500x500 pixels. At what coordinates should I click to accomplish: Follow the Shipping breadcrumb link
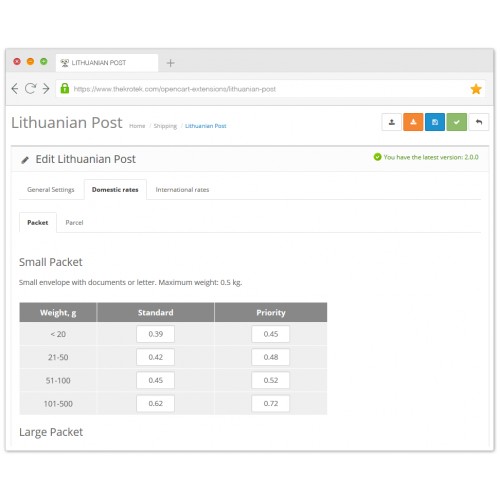click(x=165, y=126)
